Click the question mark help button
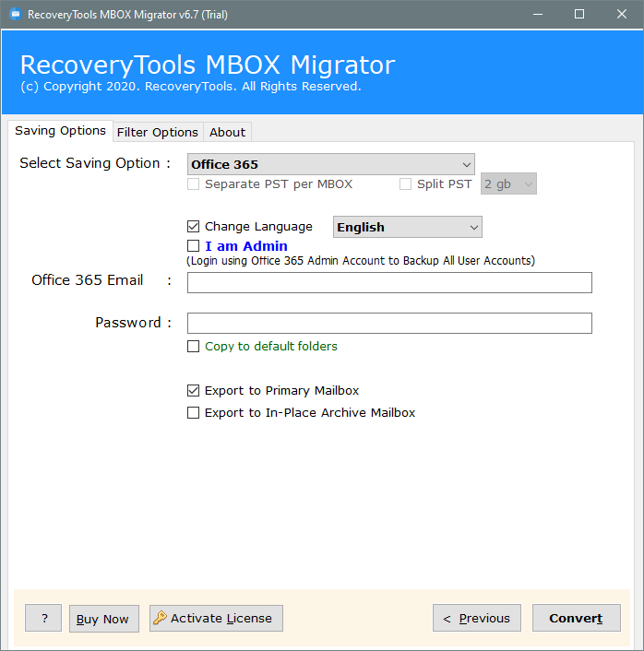The height and width of the screenshot is (651, 644). pos(43,618)
